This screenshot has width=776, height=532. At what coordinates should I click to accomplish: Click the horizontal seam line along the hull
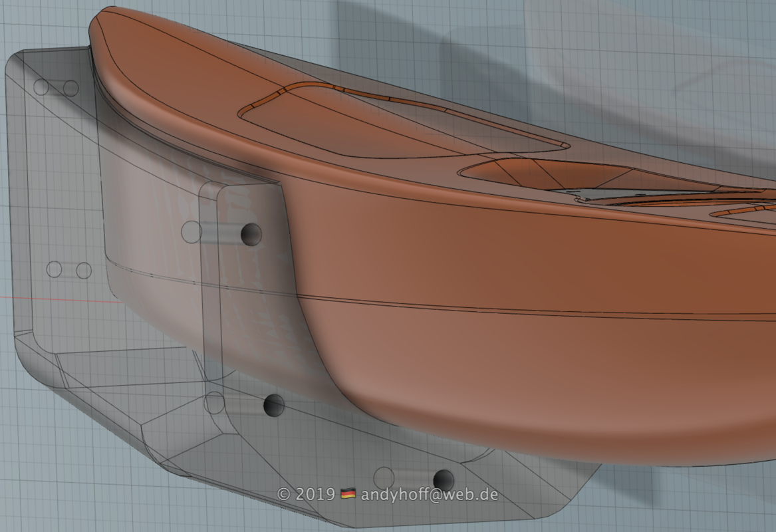tap(532, 311)
